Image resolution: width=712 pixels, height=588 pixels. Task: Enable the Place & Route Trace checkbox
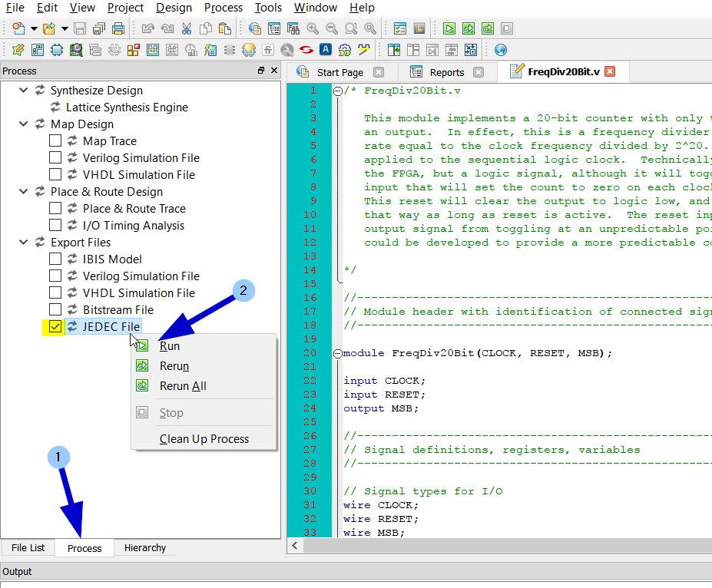[x=55, y=208]
